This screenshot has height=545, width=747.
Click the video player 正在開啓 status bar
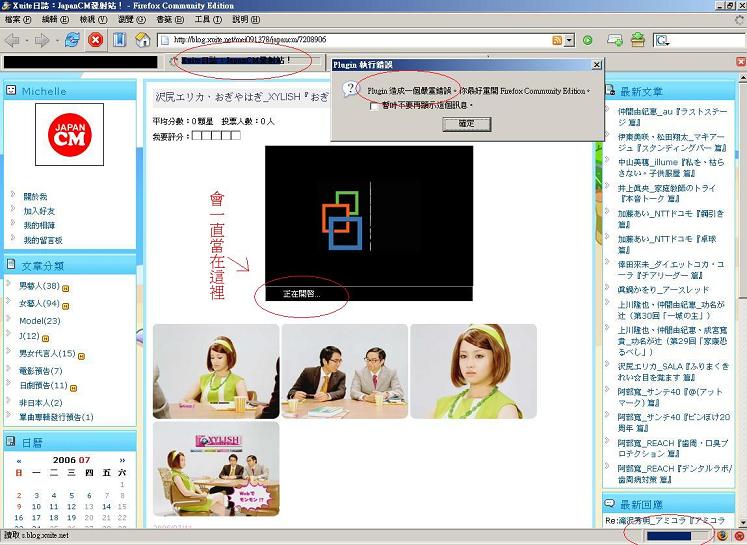click(369, 294)
